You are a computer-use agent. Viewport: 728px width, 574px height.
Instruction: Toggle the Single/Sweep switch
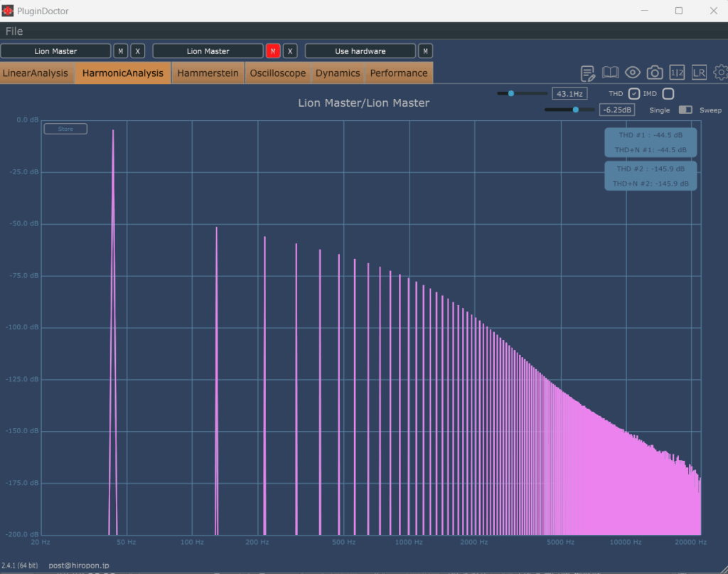click(685, 110)
